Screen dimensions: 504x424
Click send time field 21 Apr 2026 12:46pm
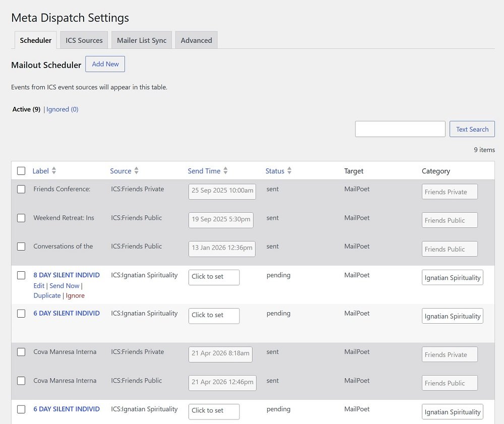click(222, 383)
